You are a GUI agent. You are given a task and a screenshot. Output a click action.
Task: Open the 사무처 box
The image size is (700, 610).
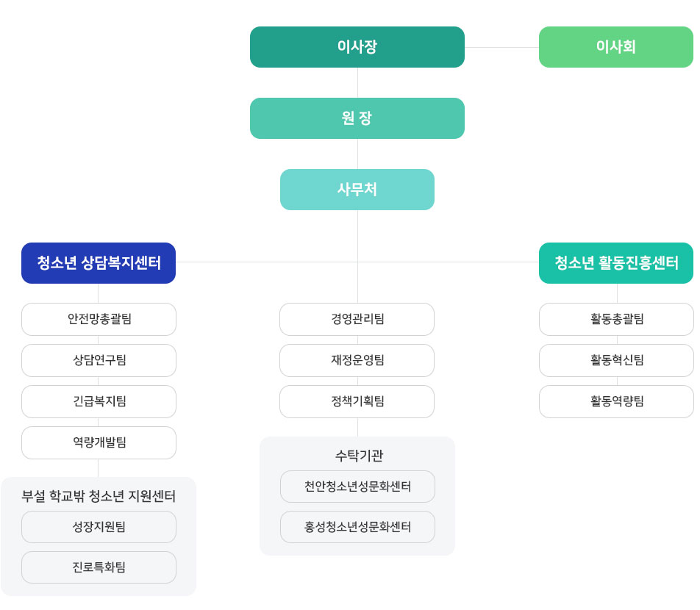[x=357, y=190]
